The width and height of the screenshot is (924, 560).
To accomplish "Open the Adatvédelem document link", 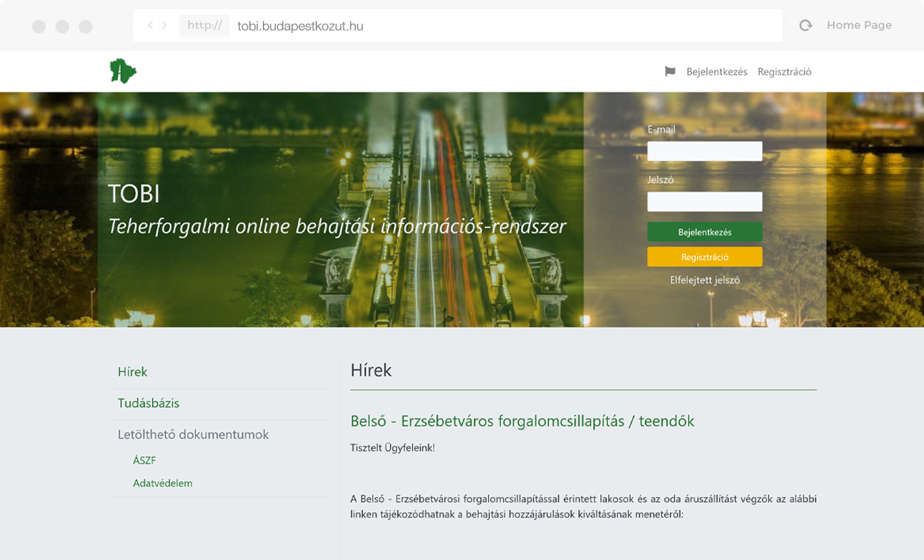I will pos(162,483).
